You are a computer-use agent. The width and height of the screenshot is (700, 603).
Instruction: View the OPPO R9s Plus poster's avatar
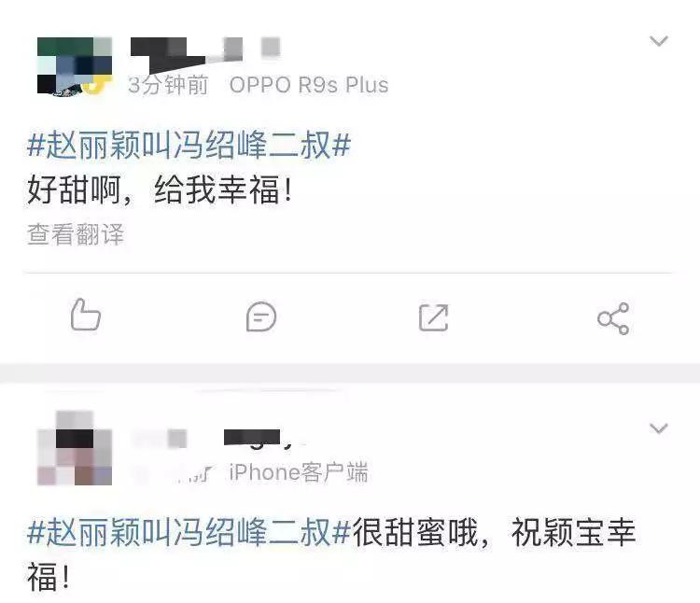75,66
